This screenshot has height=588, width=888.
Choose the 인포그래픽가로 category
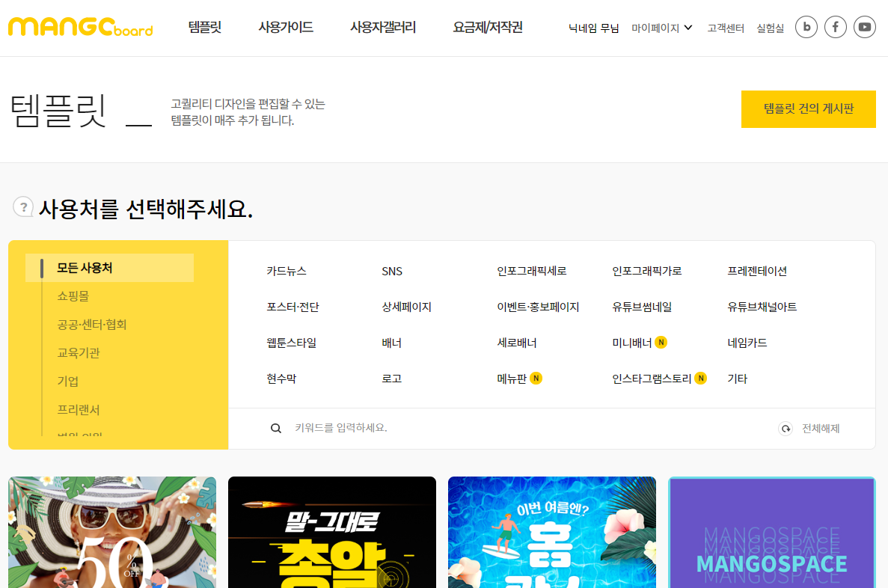647,272
